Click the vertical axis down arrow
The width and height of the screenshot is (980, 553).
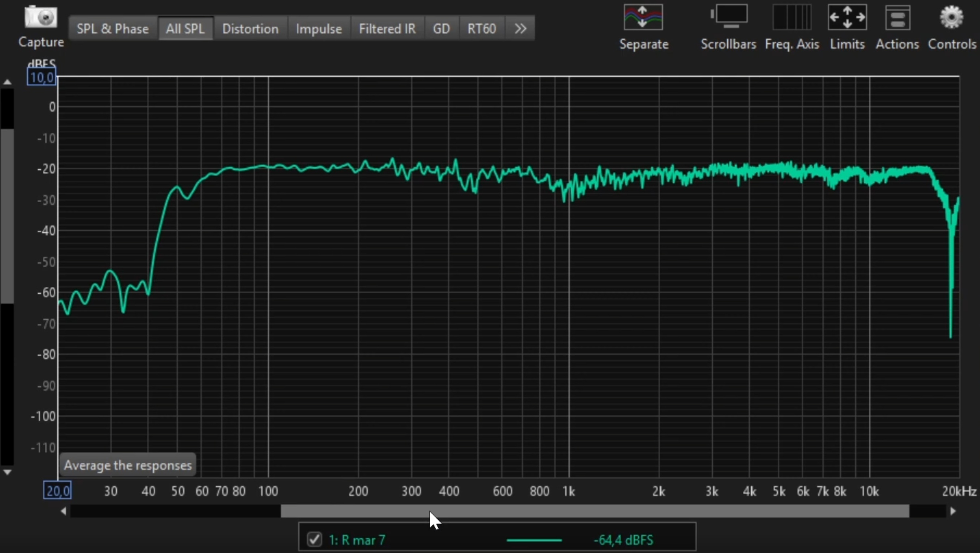click(x=7, y=472)
